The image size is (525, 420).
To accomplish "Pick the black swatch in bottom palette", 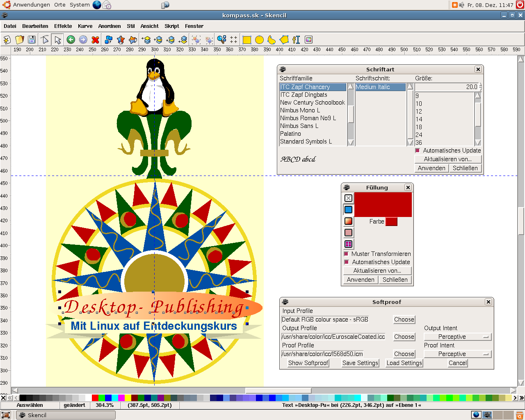I will (x=23, y=398).
